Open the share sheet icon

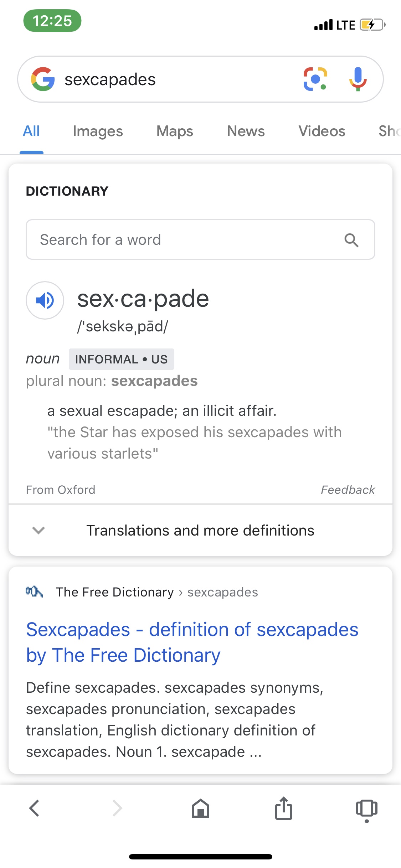click(284, 808)
